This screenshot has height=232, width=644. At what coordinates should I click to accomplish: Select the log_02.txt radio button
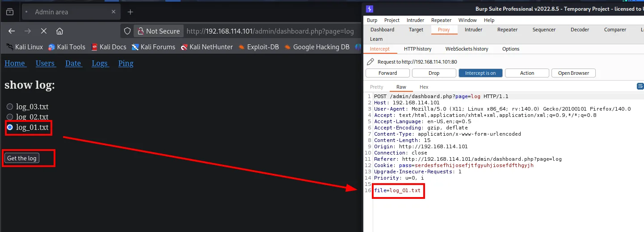tap(10, 117)
